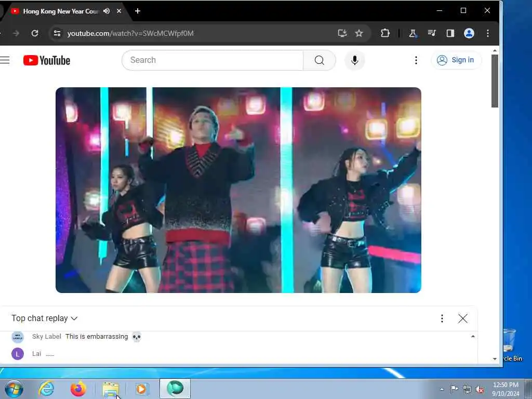Close the chat replay panel
Viewport: 532px width, 399px height.
[x=463, y=318]
